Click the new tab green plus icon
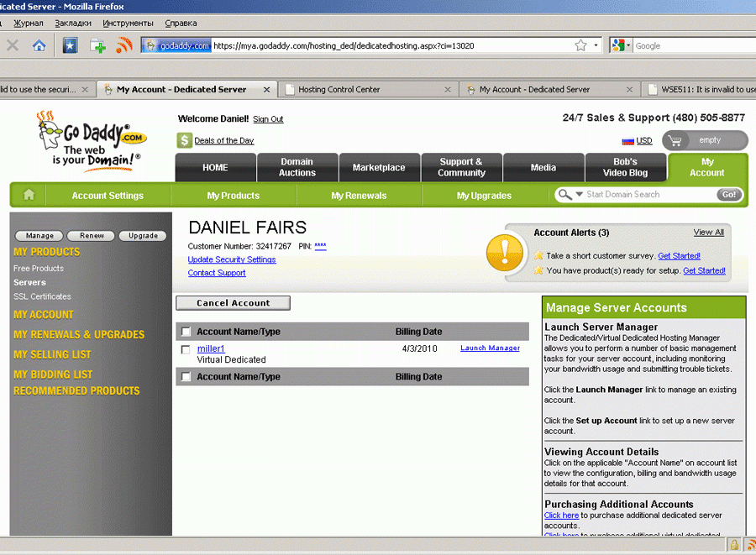The height and width of the screenshot is (555, 756). [x=98, y=46]
